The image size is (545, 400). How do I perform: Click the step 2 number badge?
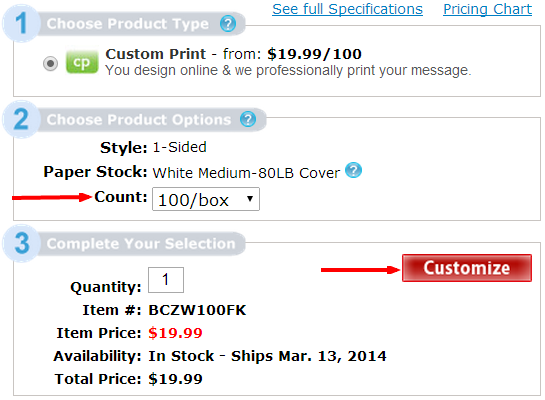click(x=21, y=120)
